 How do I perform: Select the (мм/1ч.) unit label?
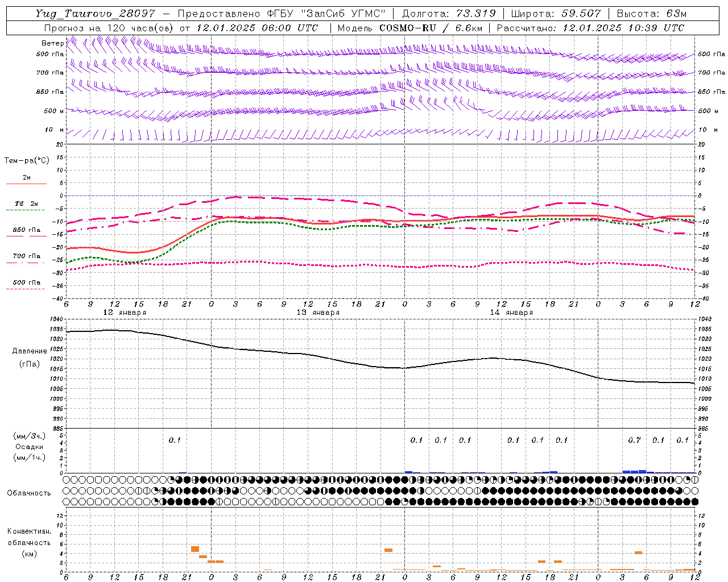(30, 458)
